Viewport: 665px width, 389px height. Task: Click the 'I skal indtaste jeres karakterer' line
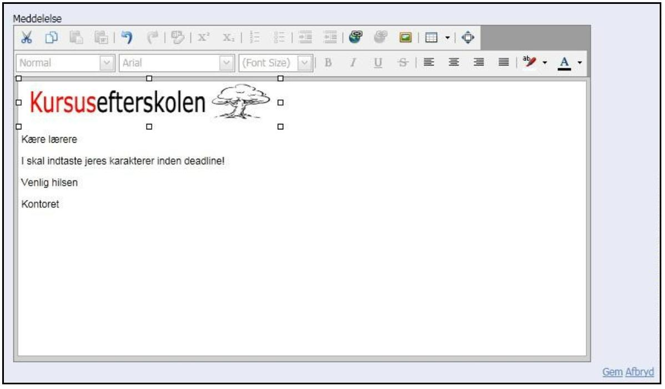click(x=123, y=161)
